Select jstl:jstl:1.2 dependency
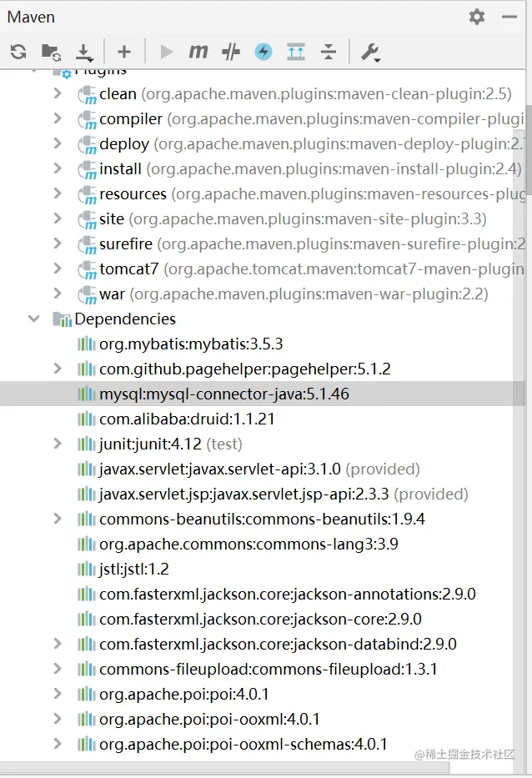The height and width of the screenshot is (778, 532). pyautogui.click(x=134, y=569)
